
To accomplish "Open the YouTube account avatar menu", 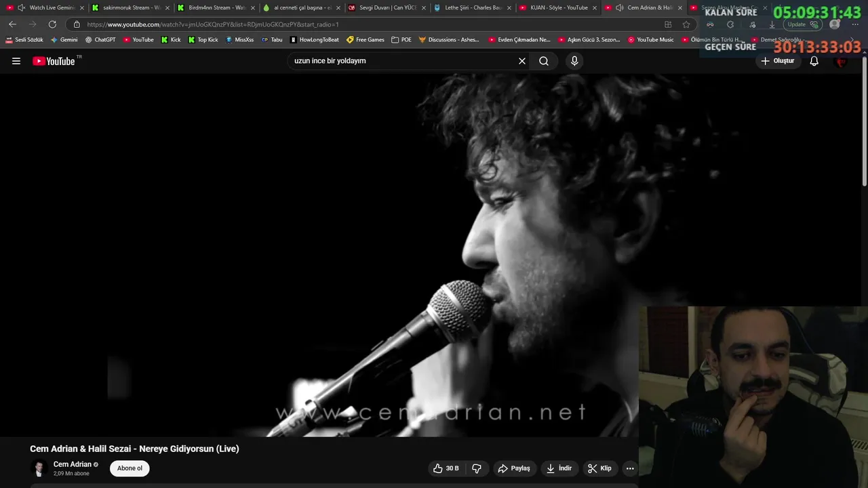I will 842,61.
